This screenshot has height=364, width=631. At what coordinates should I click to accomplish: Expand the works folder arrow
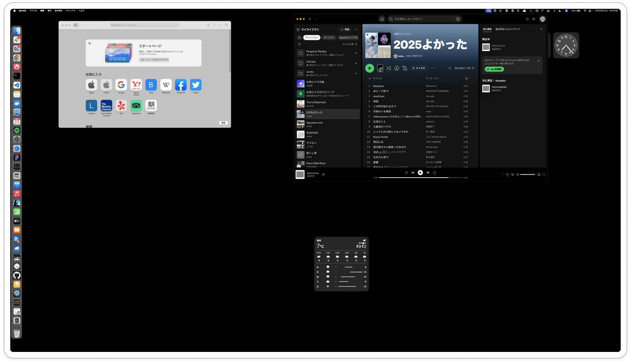click(x=356, y=74)
